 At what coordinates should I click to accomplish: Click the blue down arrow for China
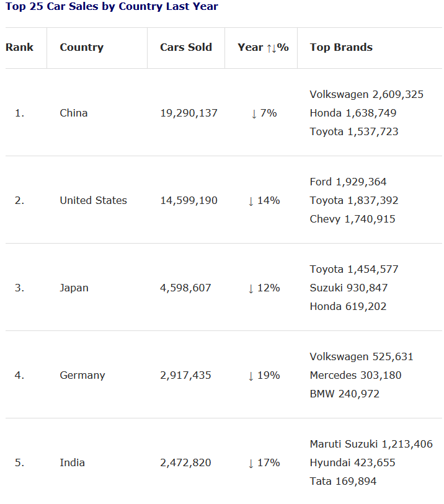254,113
